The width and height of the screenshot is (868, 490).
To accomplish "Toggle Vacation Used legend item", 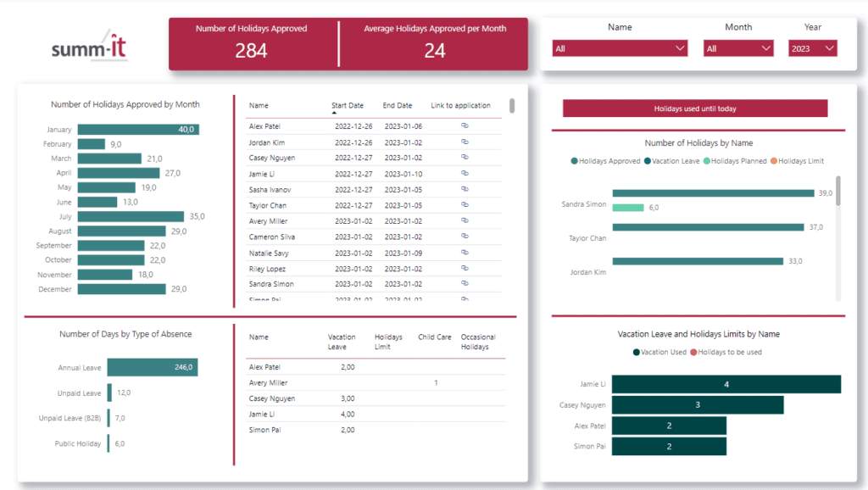I will 659,352.
